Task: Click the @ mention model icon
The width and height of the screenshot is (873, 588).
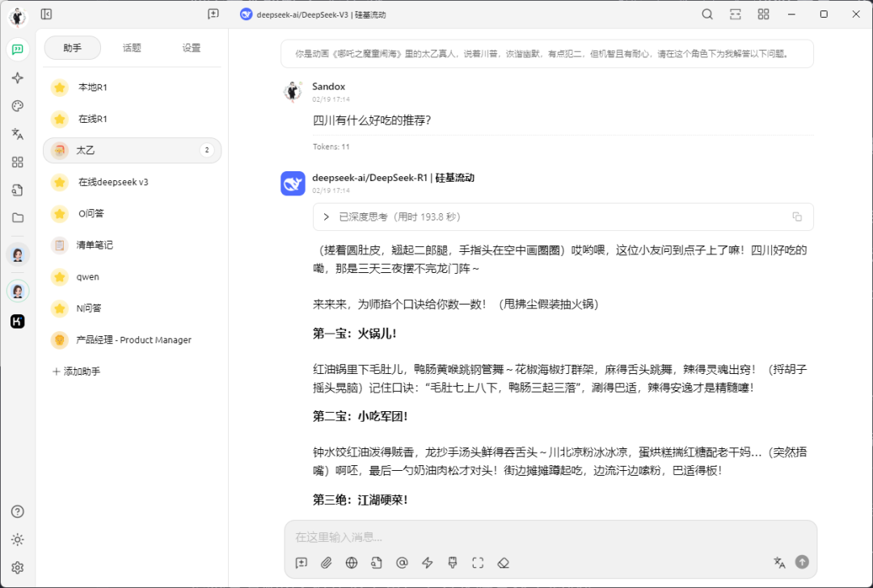Action: tap(402, 563)
